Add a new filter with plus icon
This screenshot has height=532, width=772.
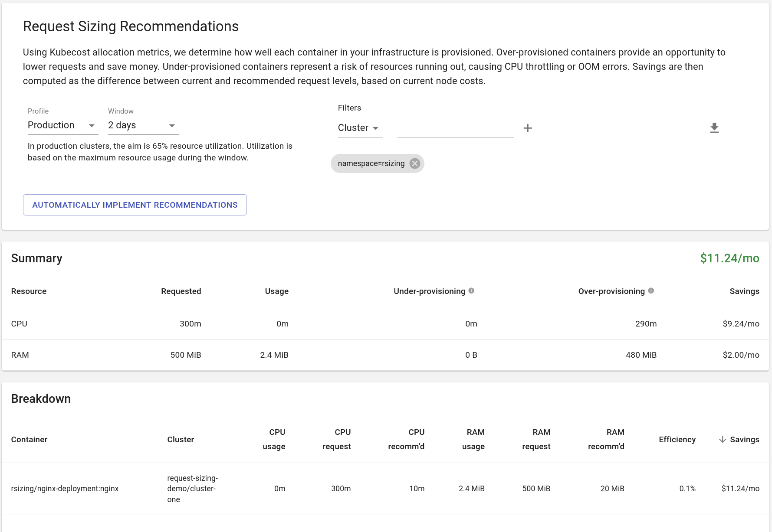[528, 128]
